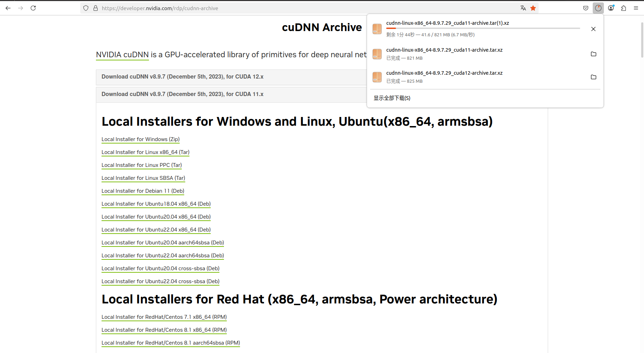Screen dimensions: 644x353
Task: Reload the cuDNN archive page
Action: [x=33, y=8]
